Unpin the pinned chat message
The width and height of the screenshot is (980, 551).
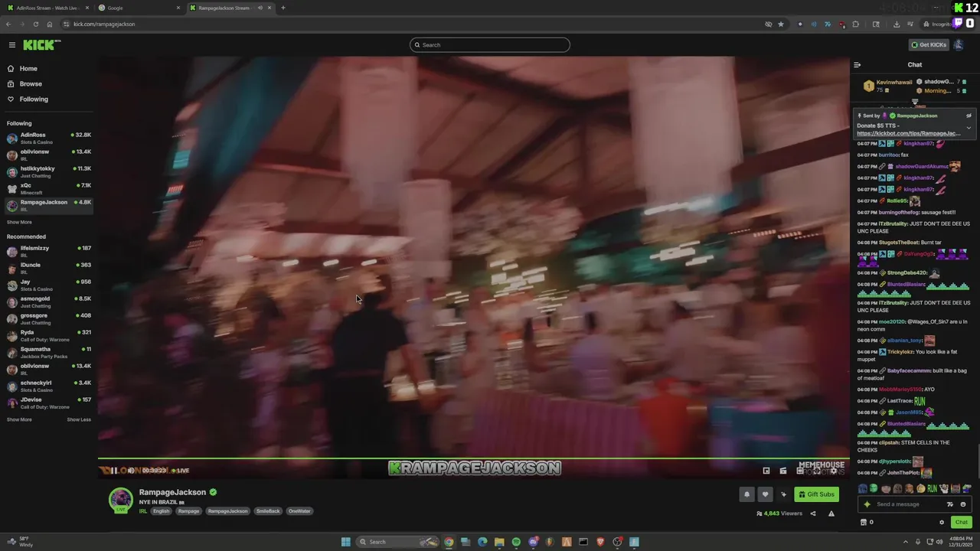coord(969,116)
